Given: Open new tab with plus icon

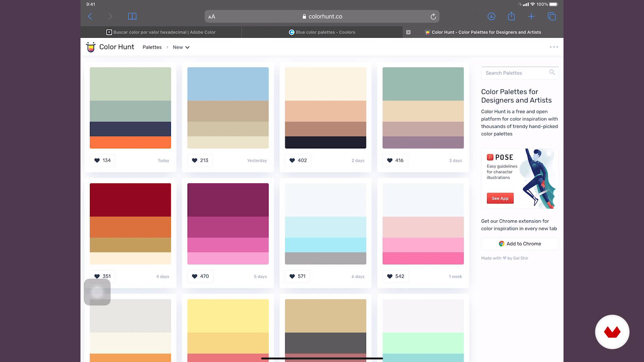Looking at the screenshot, I should click(x=531, y=16).
